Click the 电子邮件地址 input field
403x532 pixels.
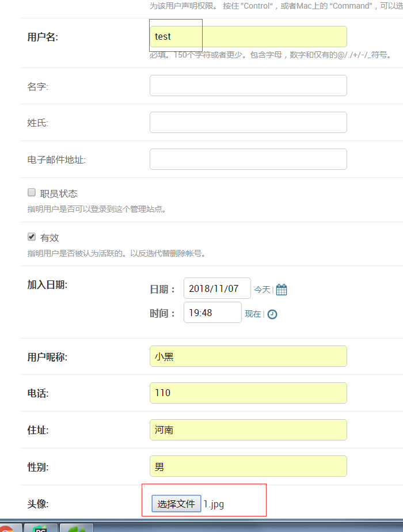coord(248,159)
